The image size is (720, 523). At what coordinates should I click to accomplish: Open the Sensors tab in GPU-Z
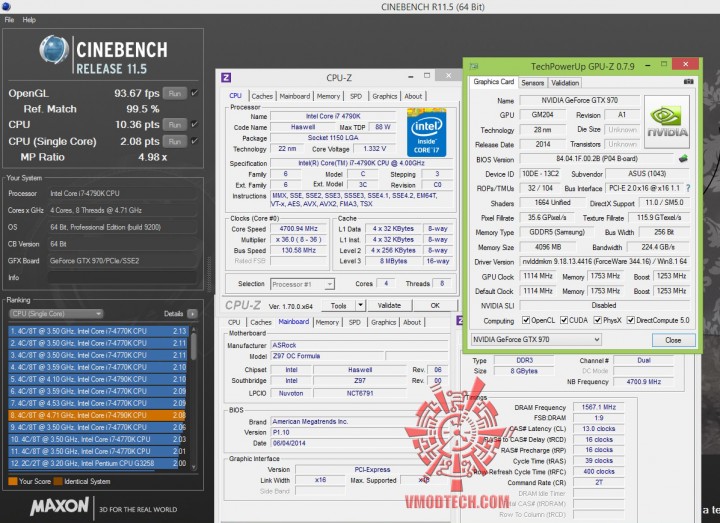[533, 83]
